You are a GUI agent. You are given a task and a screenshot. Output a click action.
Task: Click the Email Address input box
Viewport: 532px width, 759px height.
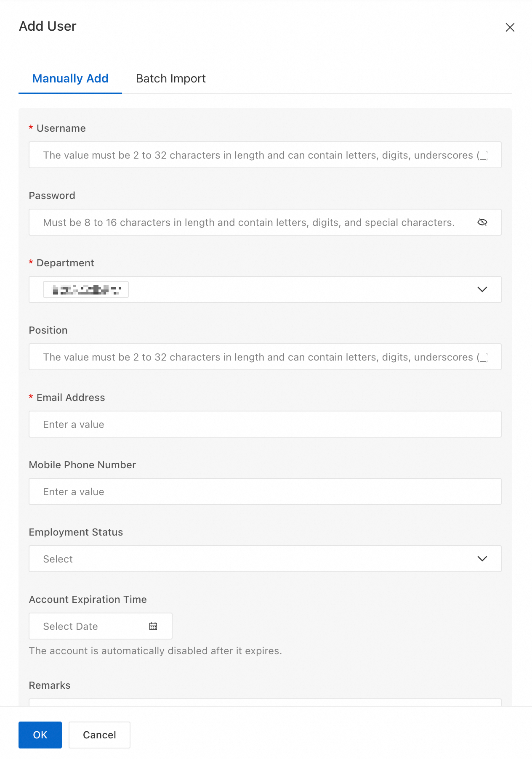264,424
